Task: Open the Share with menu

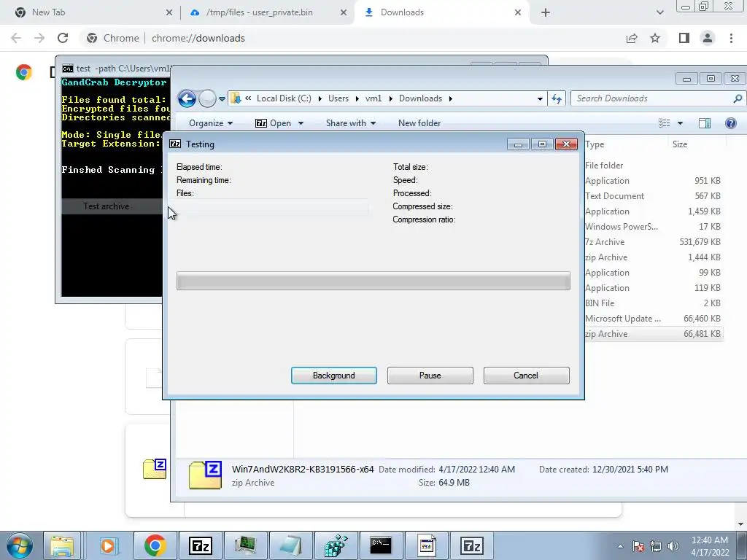Action: point(351,122)
